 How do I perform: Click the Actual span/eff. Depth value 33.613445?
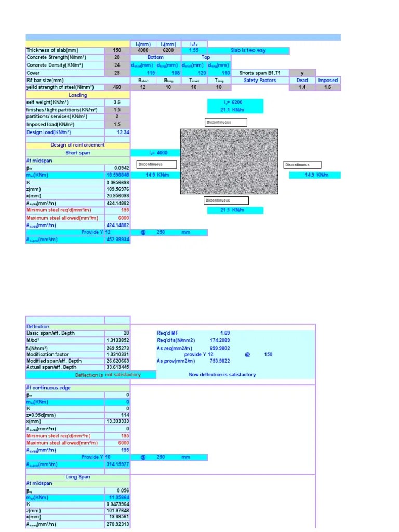[117, 367]
